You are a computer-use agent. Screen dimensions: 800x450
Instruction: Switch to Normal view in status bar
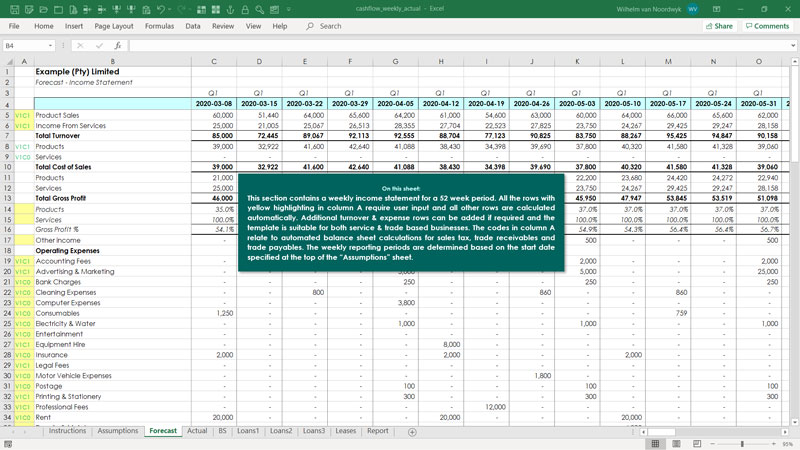tap(655, 444)
